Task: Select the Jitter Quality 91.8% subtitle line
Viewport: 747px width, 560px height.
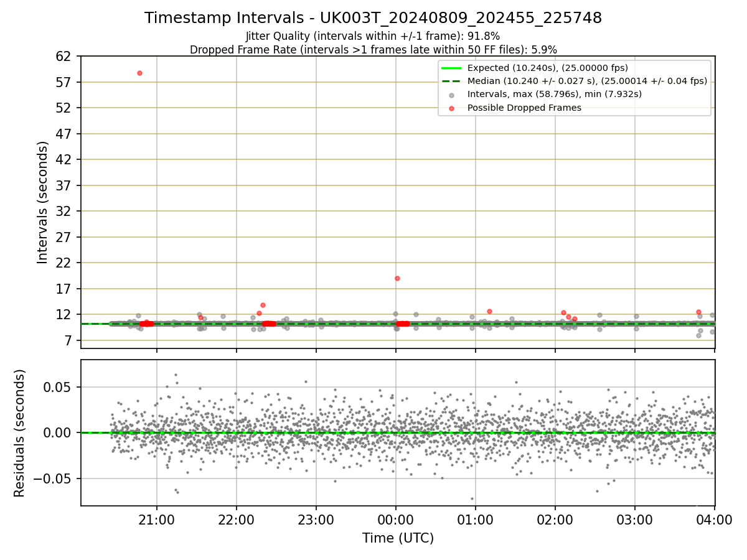Action: (x=373, y=36)
